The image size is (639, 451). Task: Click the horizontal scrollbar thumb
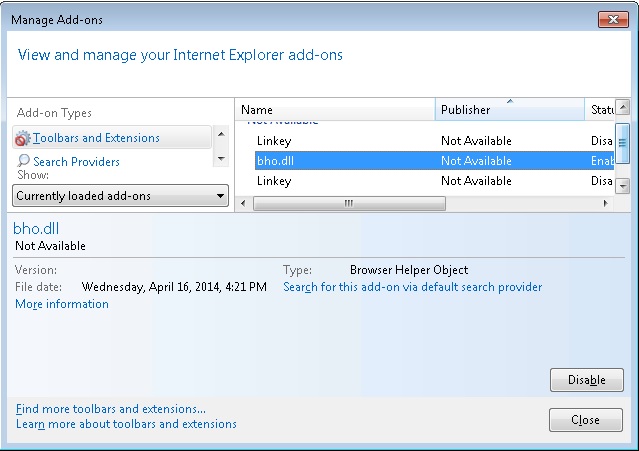(349, 203)
